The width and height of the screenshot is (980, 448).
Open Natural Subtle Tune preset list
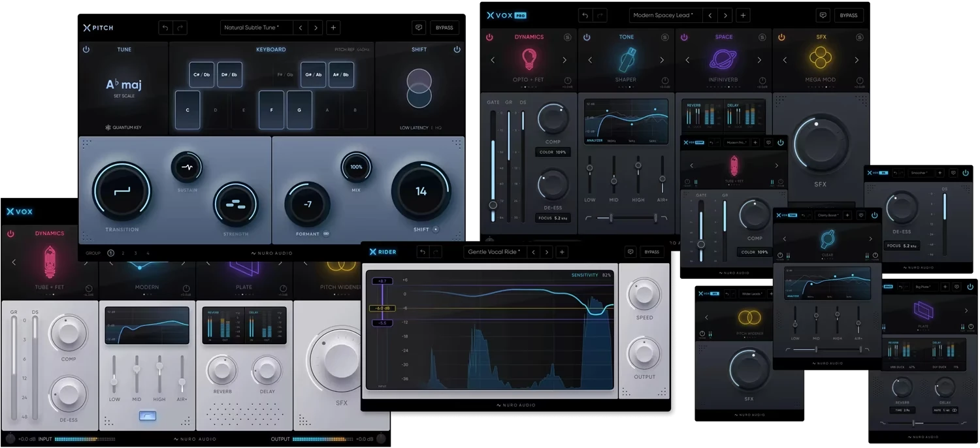pos(256,27)
